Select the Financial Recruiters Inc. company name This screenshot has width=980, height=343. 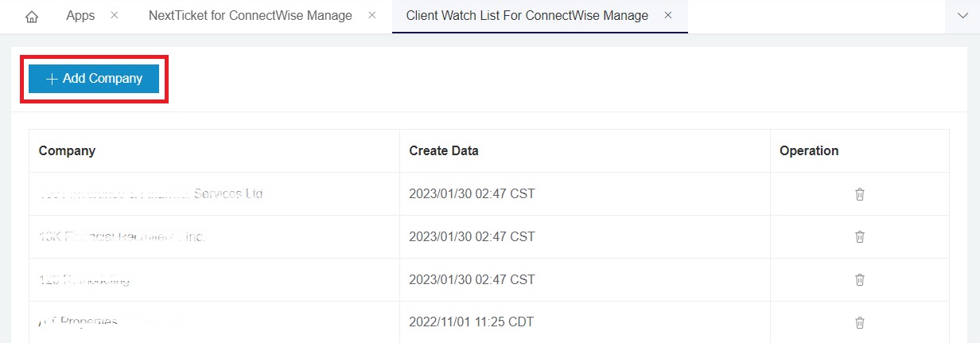122,237
